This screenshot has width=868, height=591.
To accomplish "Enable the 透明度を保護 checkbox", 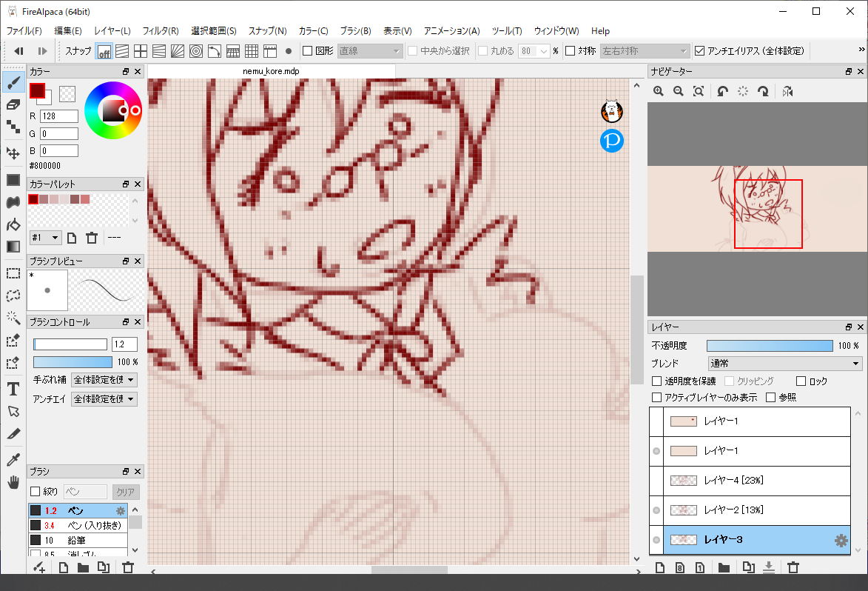I will pyautogui.click(x=656, y=381).
